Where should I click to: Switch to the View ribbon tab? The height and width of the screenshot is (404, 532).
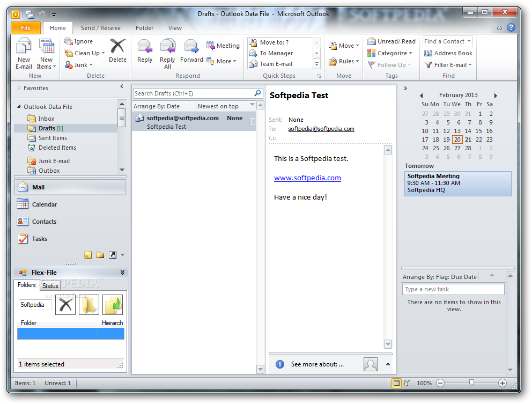coord(175,28)
